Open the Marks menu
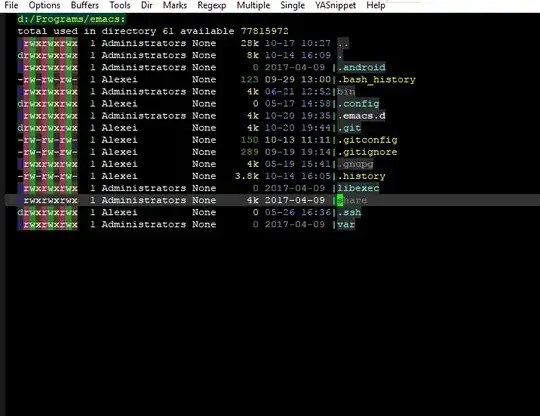This screenshot has width=540, height=416. (x=175, y=6)
